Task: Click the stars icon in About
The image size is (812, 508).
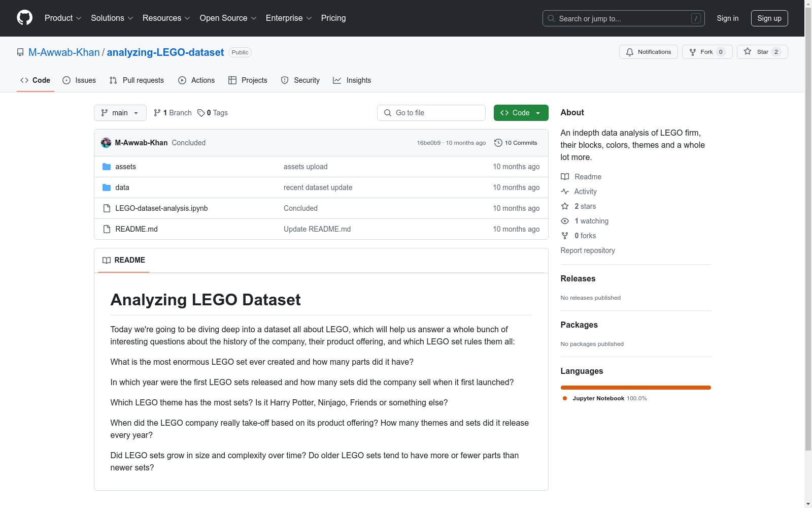Action: [565, 206]
